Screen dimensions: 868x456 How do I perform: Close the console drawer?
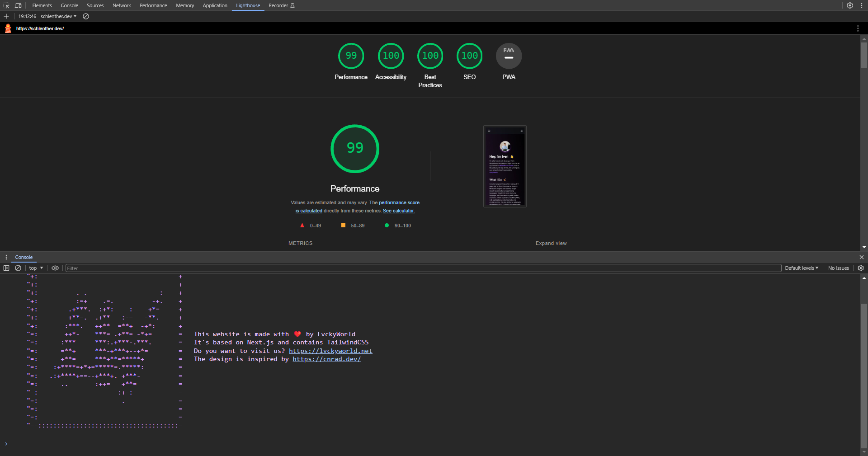[861, 257]
